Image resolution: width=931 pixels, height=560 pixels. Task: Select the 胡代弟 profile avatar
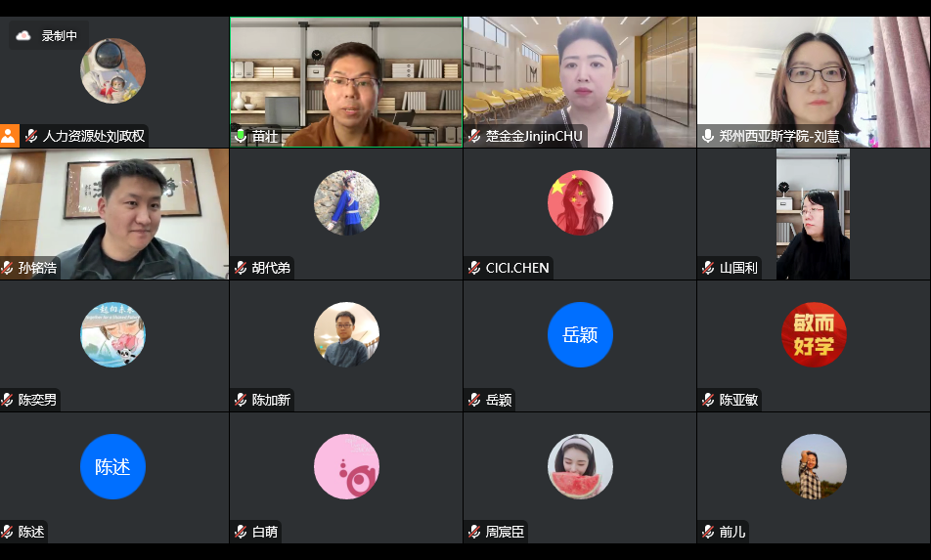pyautogui.click(x=347, y=203)
